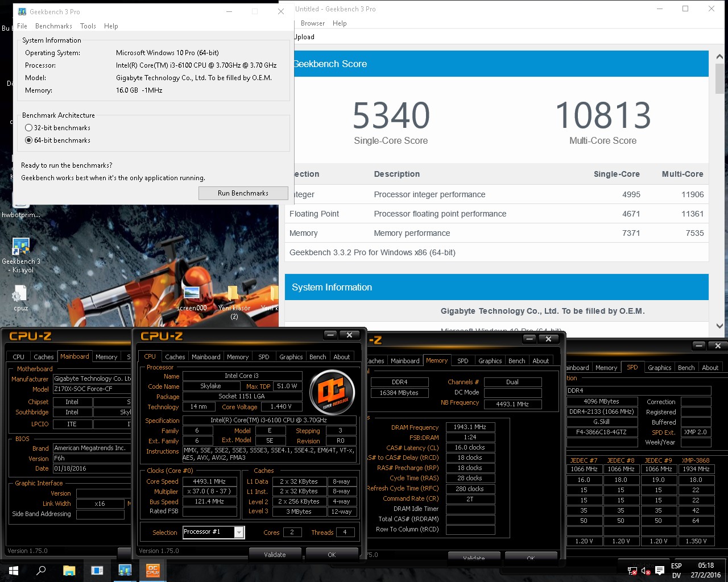
Task: Minimize the Geekbench 3 Pro setup window
Action: 229,11
